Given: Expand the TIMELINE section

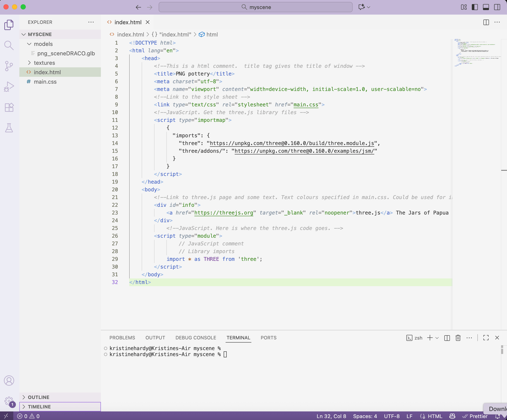Looking at the screenshot, I should (x=60, y=407).
